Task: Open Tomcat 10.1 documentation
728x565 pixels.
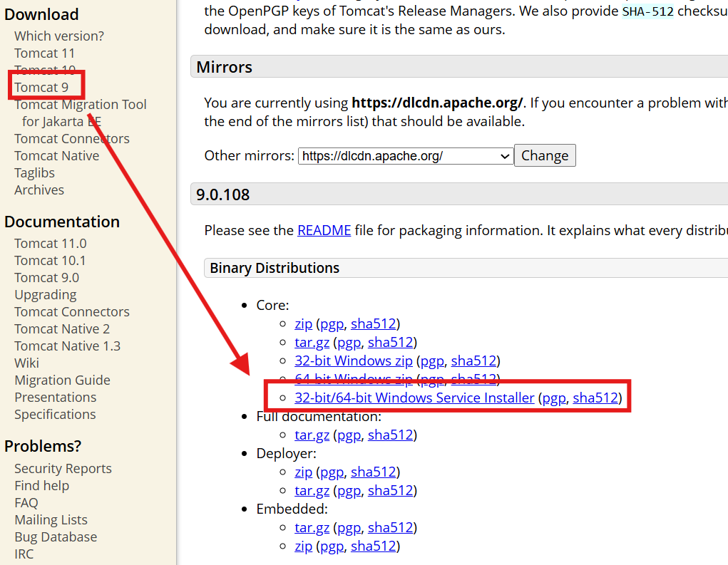Action: coord(50,261)
